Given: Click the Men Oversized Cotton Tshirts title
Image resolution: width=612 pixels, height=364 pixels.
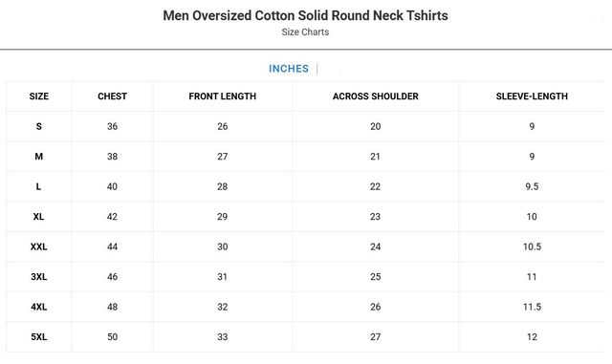Looking at the screenshot, I should (x=305, y=15).
